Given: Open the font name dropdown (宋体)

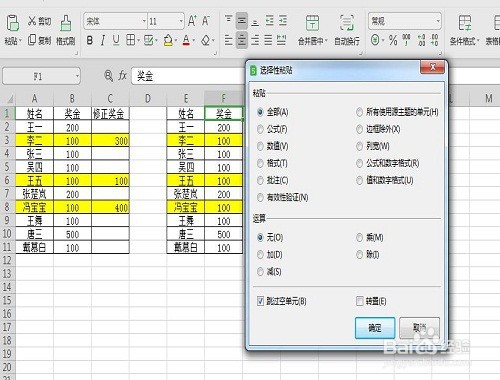Looking at the screenshot, I should (144, 21).
